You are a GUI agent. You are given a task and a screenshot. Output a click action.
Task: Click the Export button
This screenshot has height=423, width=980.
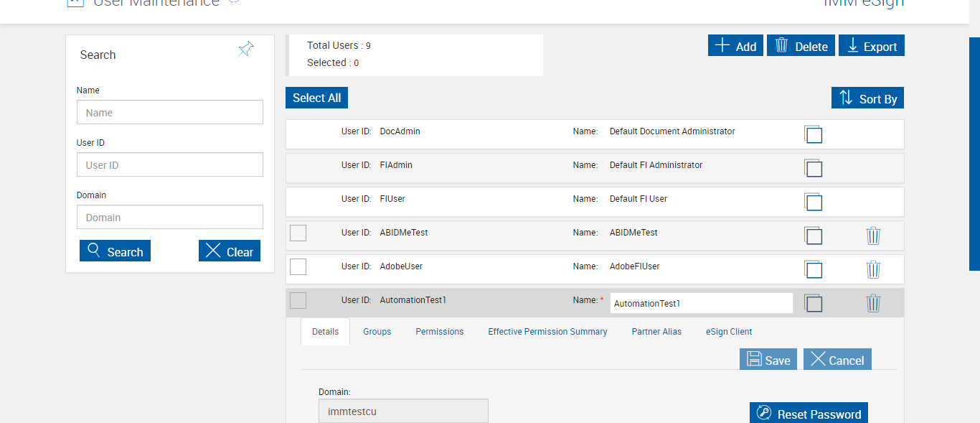point(871,46)
